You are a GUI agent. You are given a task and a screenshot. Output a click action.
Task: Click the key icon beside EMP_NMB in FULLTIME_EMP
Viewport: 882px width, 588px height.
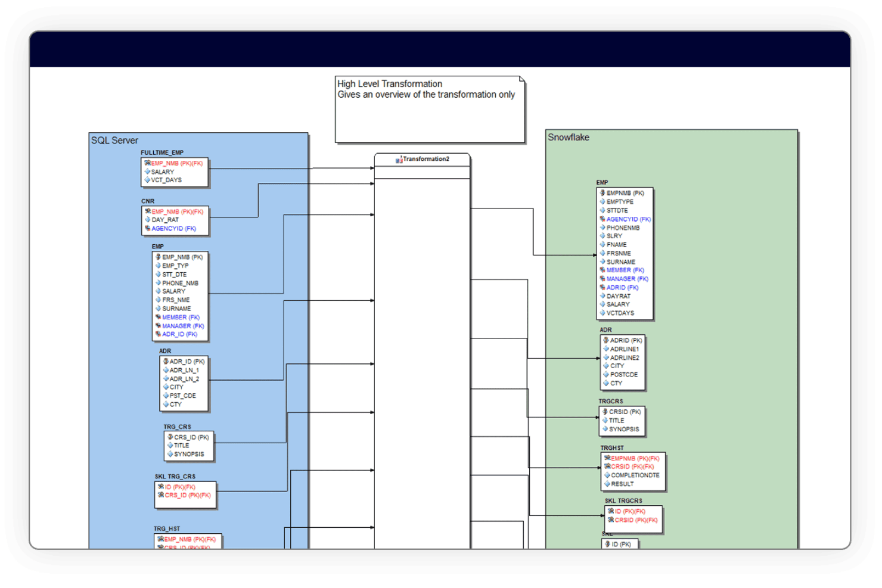[x=147, y=163]
